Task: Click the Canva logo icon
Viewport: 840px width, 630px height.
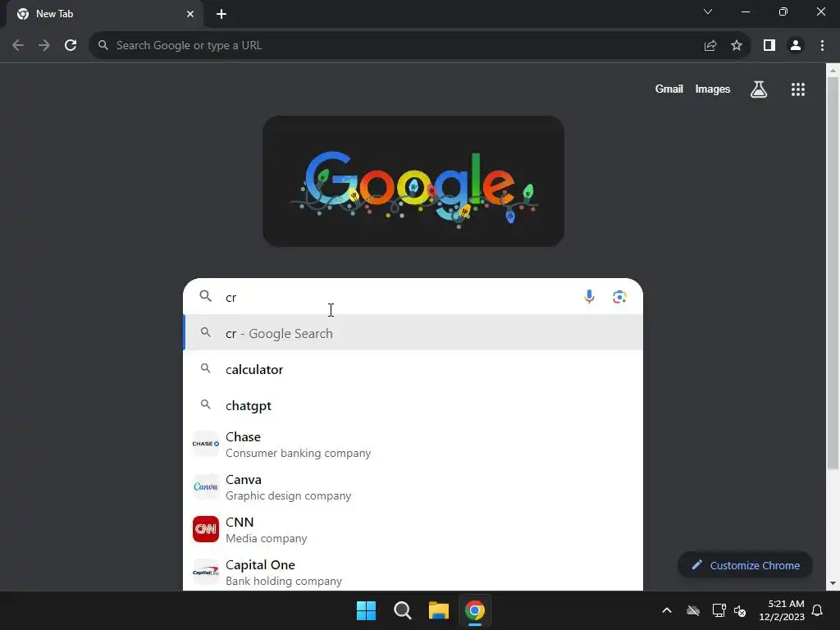Action: tap(206, 486)
